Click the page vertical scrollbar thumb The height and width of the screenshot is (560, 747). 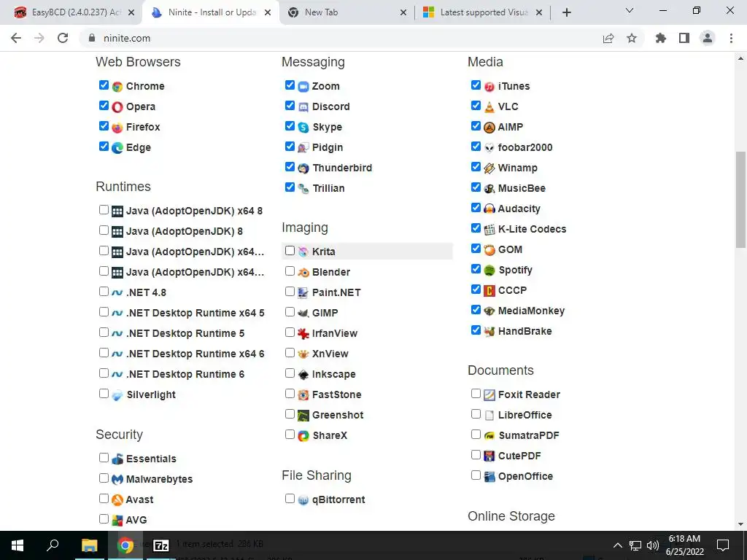(x=741, y=200)
